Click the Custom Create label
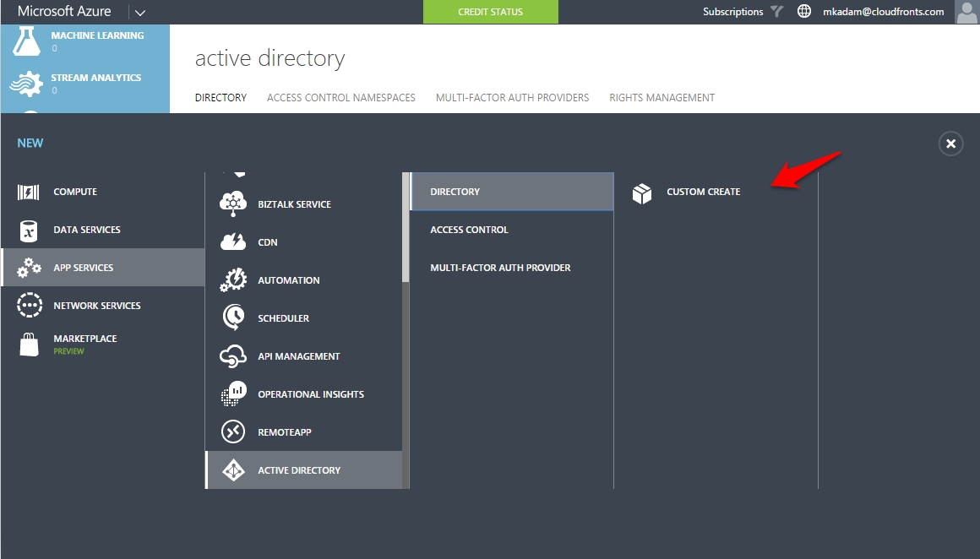 (x=703, y=192)
